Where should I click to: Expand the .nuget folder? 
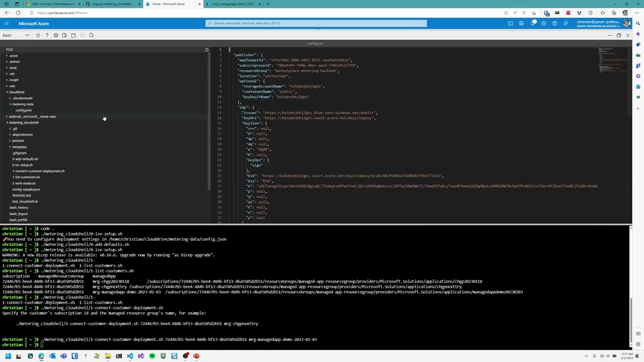tap(14, 80)
